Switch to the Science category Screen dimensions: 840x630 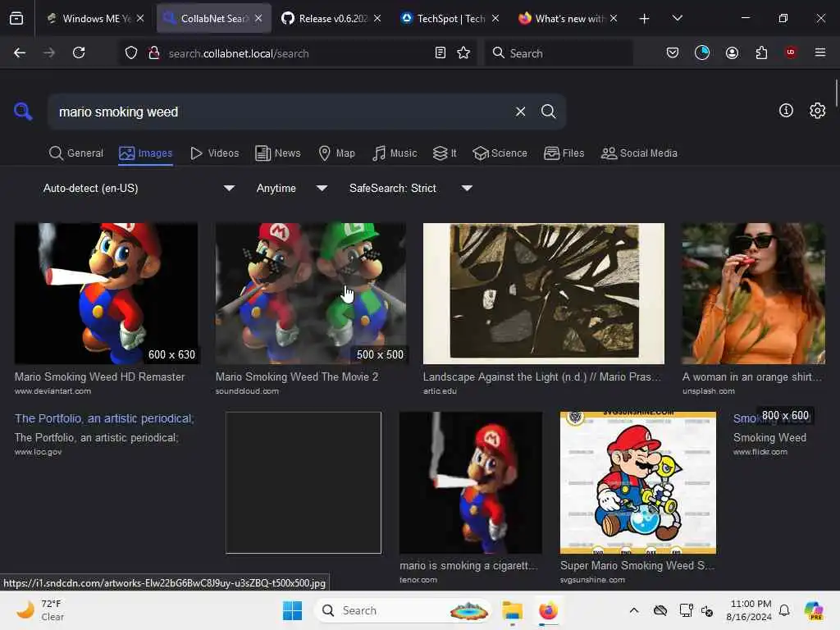tap(500, 153)
